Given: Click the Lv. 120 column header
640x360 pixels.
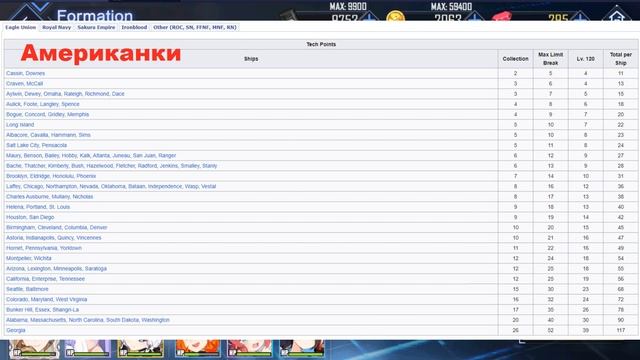Looking at the screenshot, I should tap(585, 59).
